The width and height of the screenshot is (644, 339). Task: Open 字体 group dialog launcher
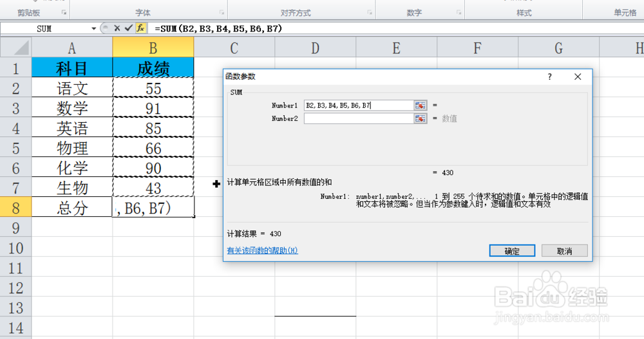point(222,13)
